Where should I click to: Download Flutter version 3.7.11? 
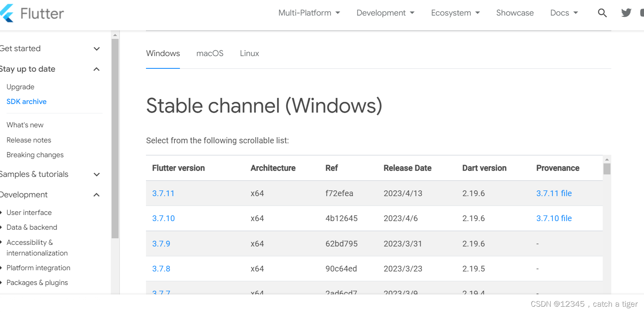coord(163,194)
